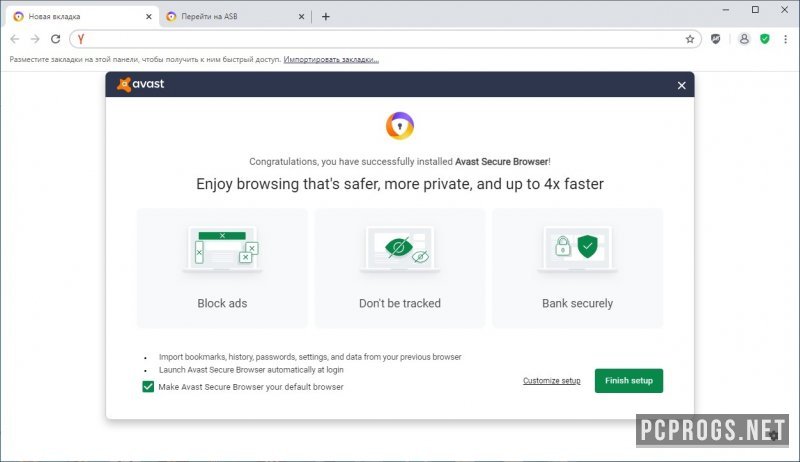This screenshot has width=800, height=462.
Task: Switch to the Новая вкладка tab
Action: pyautogui.click(x=82, y=16)
